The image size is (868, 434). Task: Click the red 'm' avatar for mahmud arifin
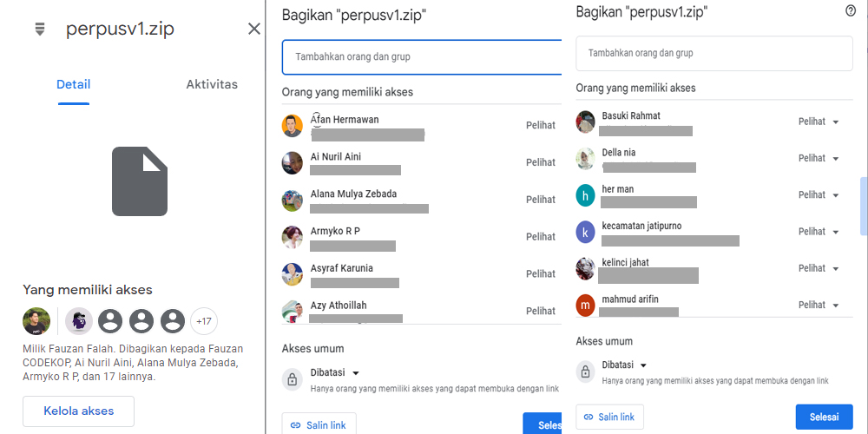pos(585,306)
